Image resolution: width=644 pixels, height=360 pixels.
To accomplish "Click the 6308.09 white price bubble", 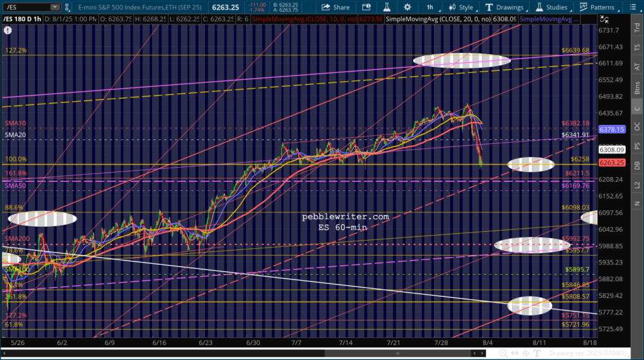I will (612, 150).
